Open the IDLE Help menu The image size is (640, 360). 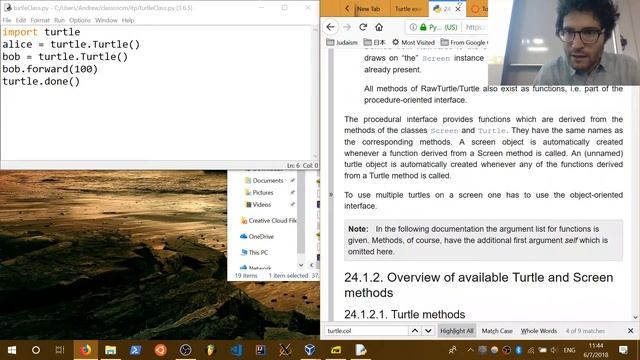click(x=128, y=20)
